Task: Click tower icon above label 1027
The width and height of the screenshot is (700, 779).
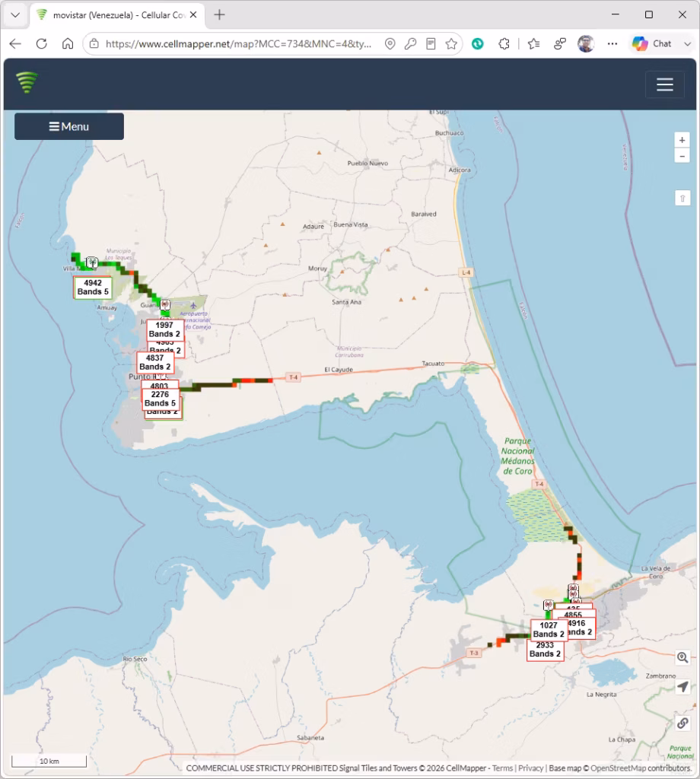Action: [x=548, y=605]
